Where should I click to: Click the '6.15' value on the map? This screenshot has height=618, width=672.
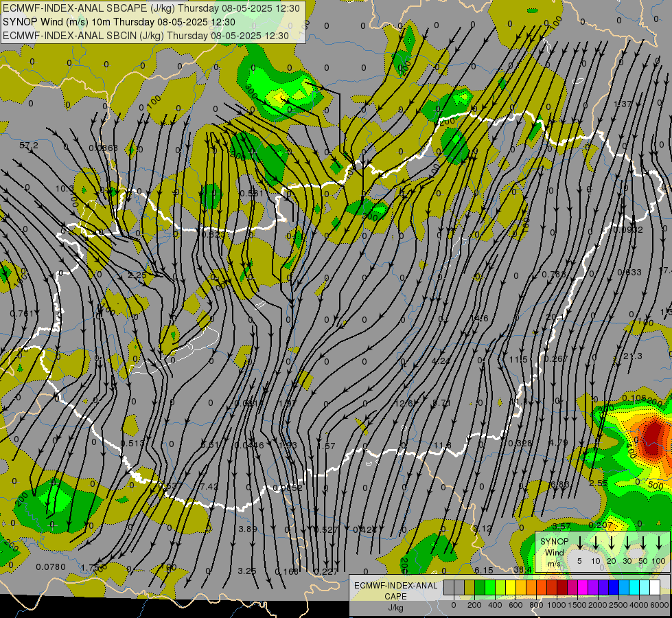point(483,570)
